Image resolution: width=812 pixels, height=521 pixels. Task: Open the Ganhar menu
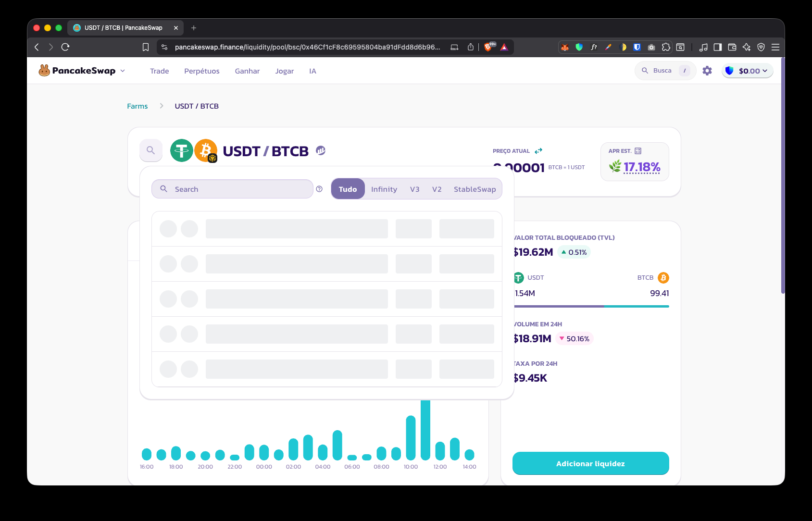pyautogui.click(x=247, y=71)
